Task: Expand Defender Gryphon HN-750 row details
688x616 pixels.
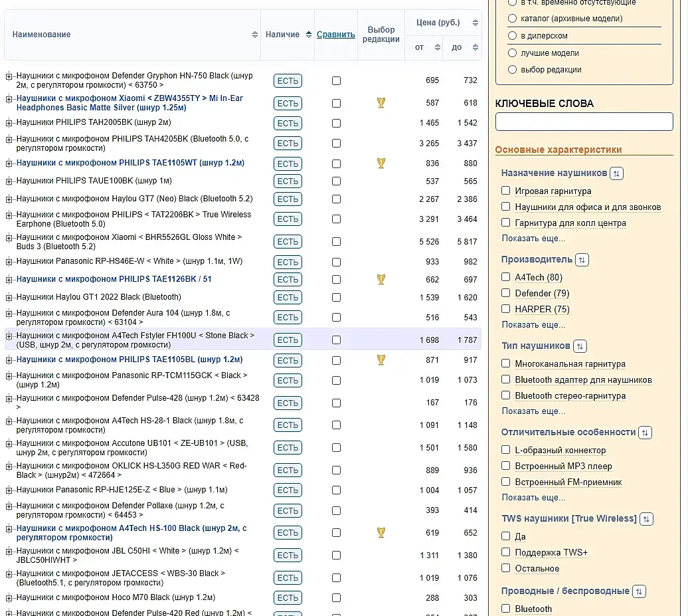Action: pyautogui.click(x=9, y=76)
